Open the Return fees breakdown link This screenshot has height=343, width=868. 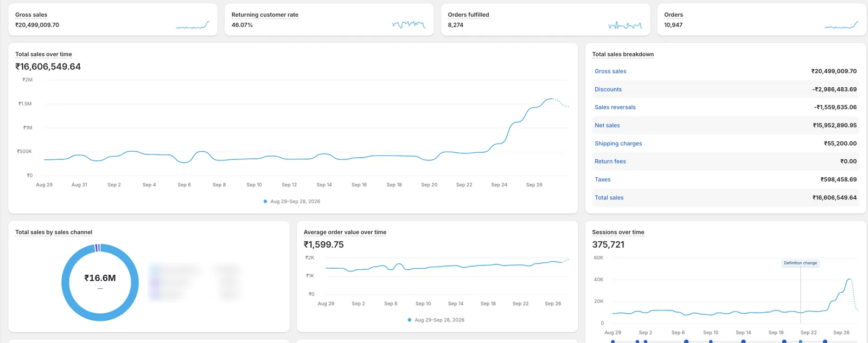point(610,161)
